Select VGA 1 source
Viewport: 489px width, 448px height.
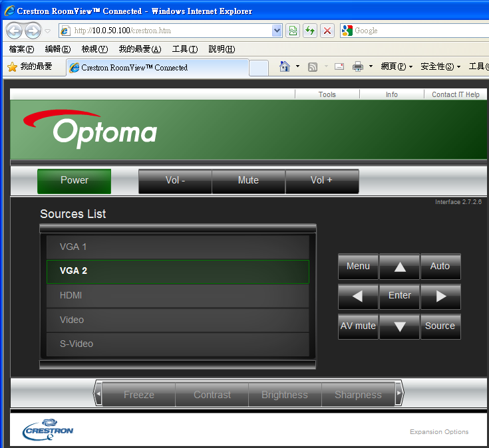pos(178,247)
